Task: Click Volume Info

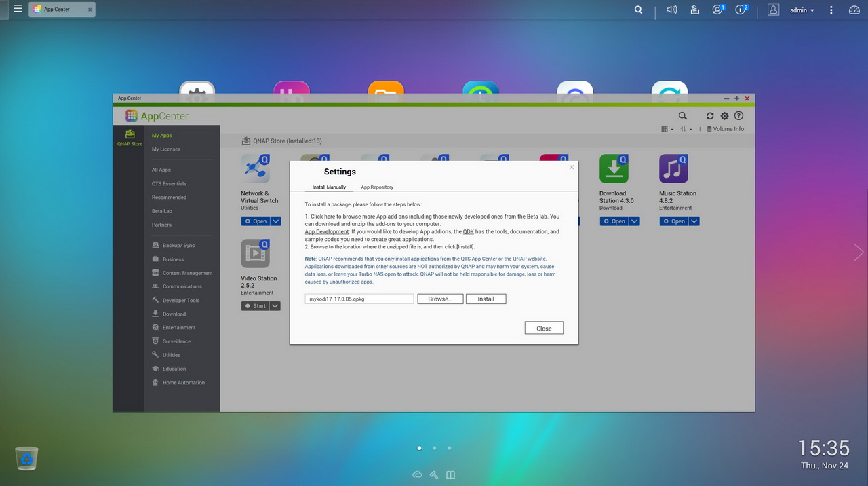Action: click(726, 129)
